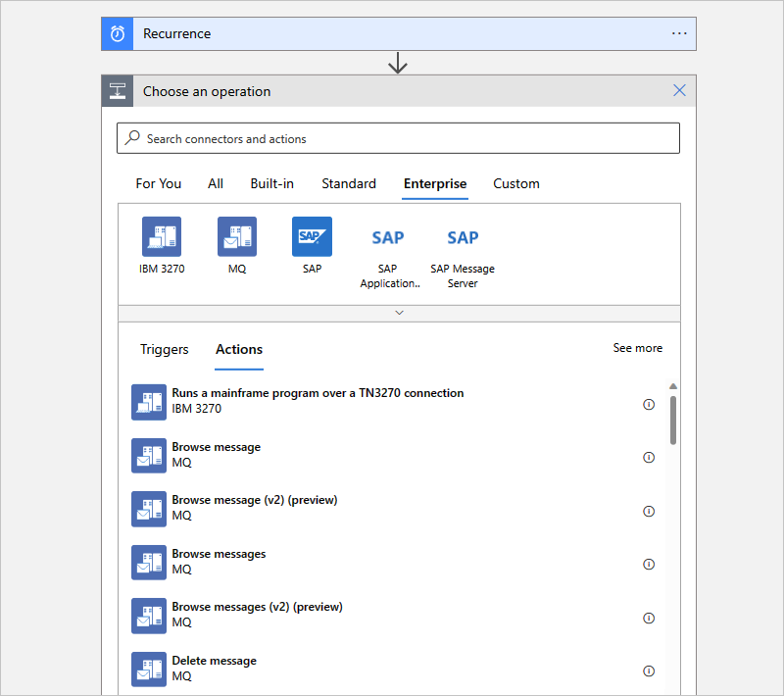Pick the SAP Application Server connector
The height and width of the screenshot is (696, 784).
[x=387, y=237]
